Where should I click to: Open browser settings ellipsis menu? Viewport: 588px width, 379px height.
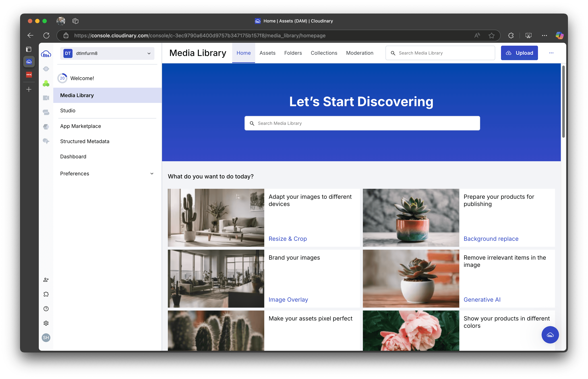click(x=544, y=36)
